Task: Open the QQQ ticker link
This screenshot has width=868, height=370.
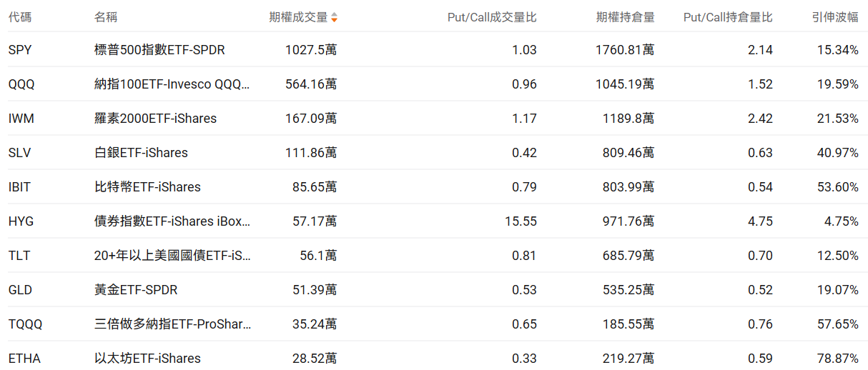Action: pos(21,84)
